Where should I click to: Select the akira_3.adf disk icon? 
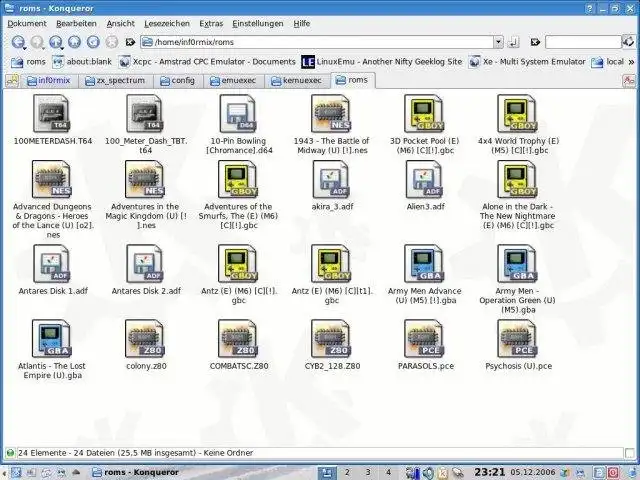point(331,179)
